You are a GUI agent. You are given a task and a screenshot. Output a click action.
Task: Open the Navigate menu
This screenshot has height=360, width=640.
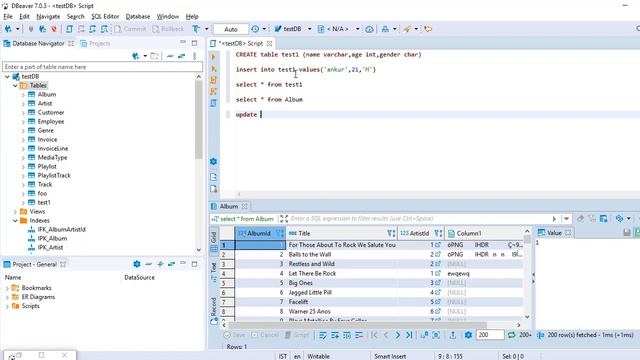coord(48,17)
